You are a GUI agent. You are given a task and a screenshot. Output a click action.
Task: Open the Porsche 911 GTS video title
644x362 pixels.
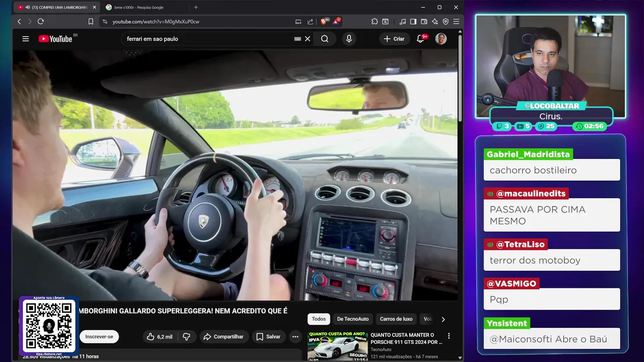pos(406,338)
